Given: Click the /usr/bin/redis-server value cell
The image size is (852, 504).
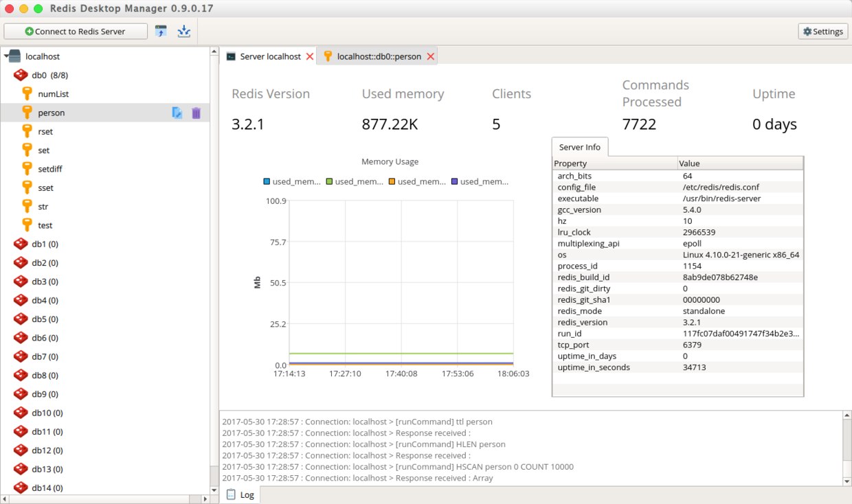Looking at the screenshot, I should point(721,198).
